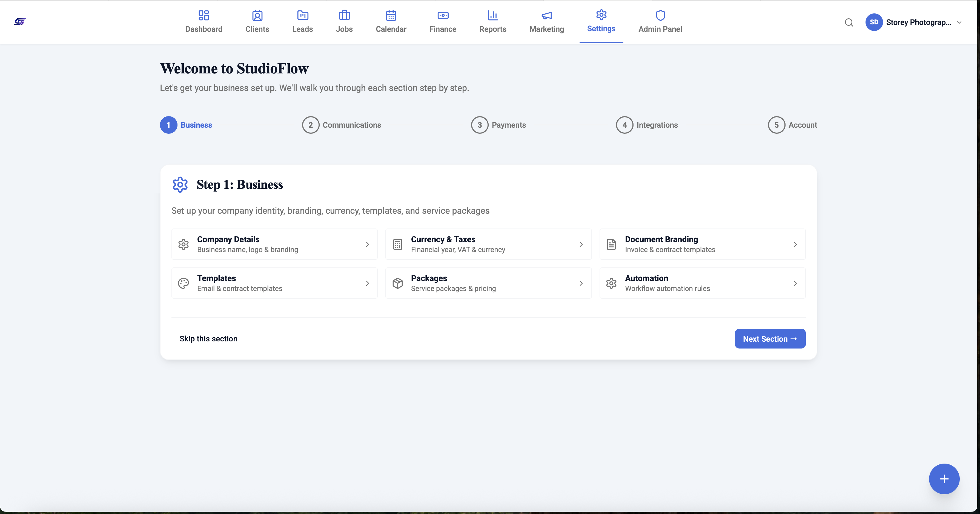Select step 5 circle for Account
The width and height of the screenshot is (980, 514).
point(776,125)
